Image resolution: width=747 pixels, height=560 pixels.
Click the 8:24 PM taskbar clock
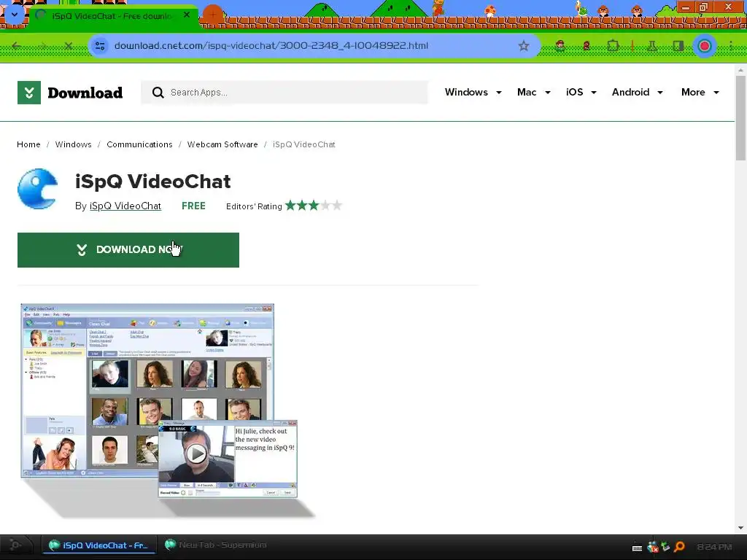coord(714,547)
